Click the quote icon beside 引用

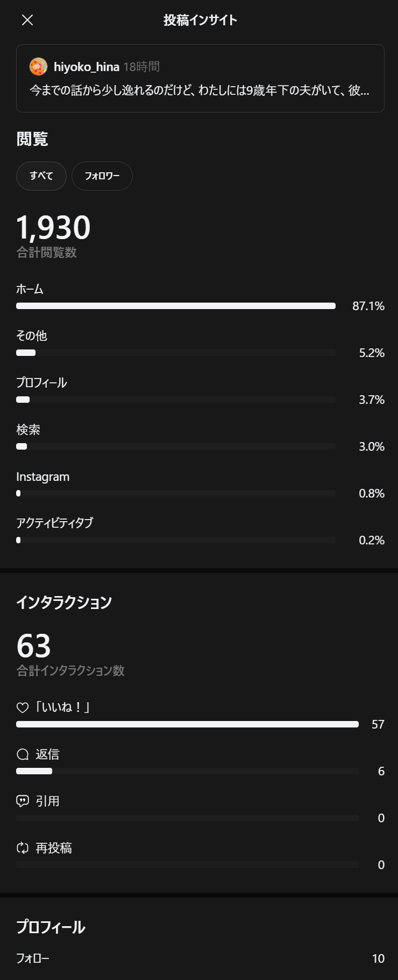(x=23, y=801)
